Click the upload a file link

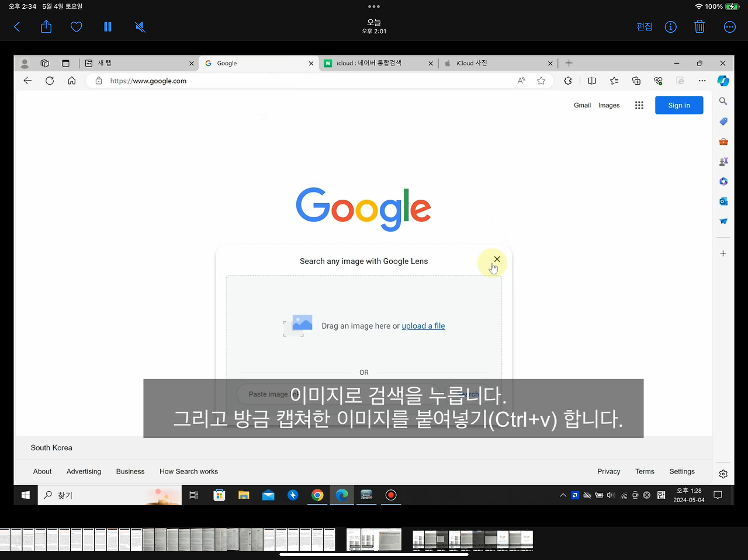pos(423,326)
